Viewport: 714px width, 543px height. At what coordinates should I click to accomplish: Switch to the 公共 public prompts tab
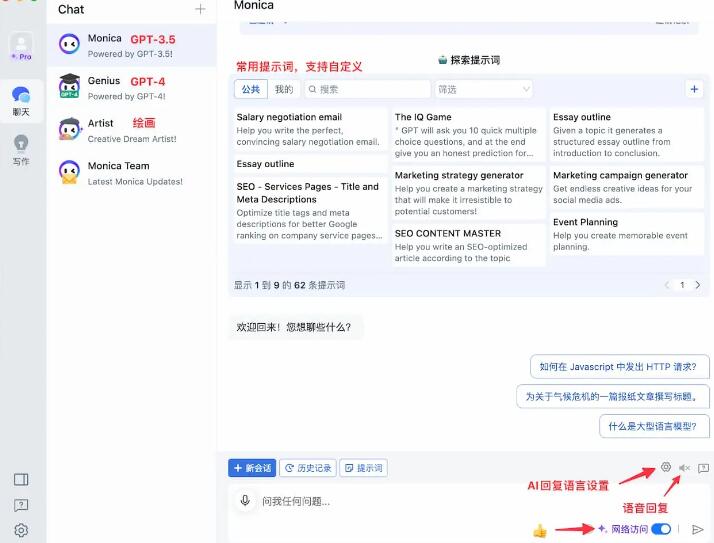tap(251, 89)
